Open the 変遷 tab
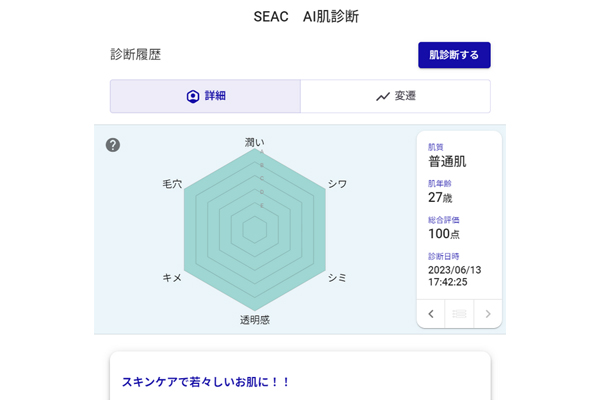The width and height of the screenshot is (600, 400). 395,97
